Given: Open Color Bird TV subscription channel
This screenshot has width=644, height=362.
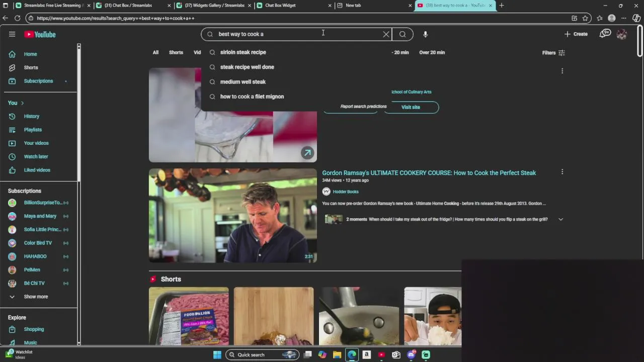Looking at the screenshot, I should [38, 243].
